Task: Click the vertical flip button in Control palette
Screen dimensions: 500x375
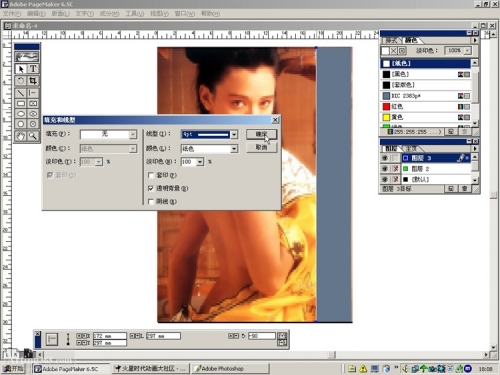Action: coord(282,343)
